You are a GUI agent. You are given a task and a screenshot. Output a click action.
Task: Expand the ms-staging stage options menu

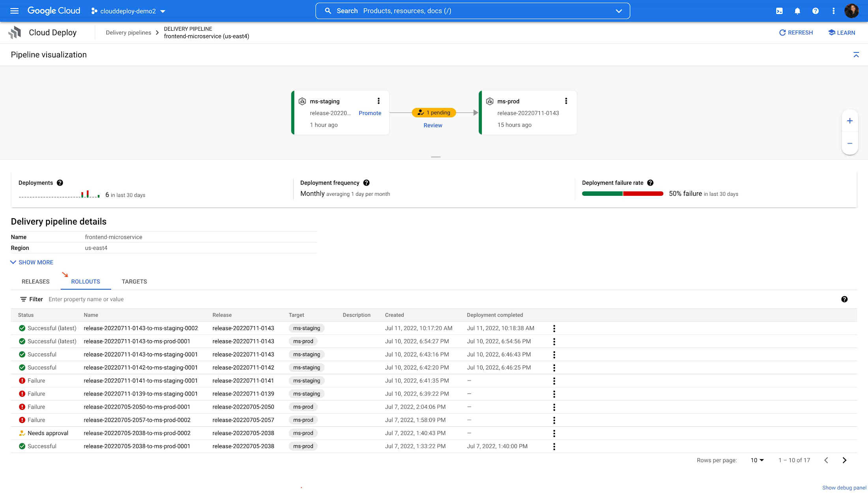378,100
